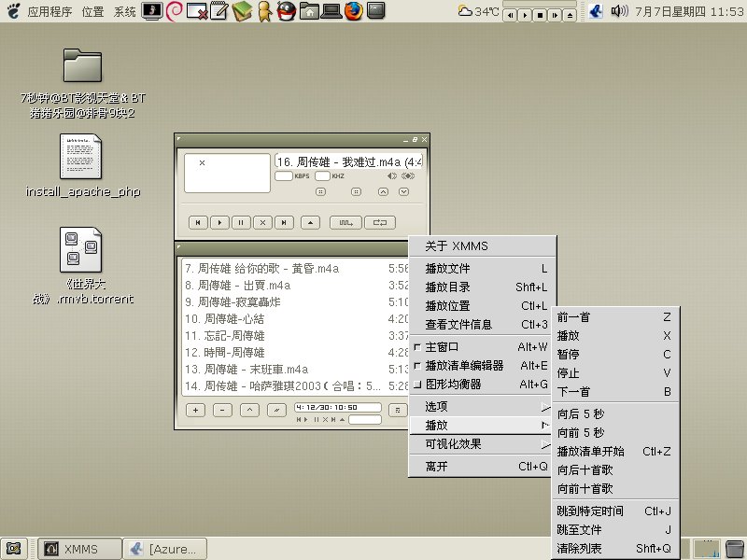Screen dimensions: 747x560
Task: Select playlist row '10. 周傳雄-心結'
Action: 295,318
